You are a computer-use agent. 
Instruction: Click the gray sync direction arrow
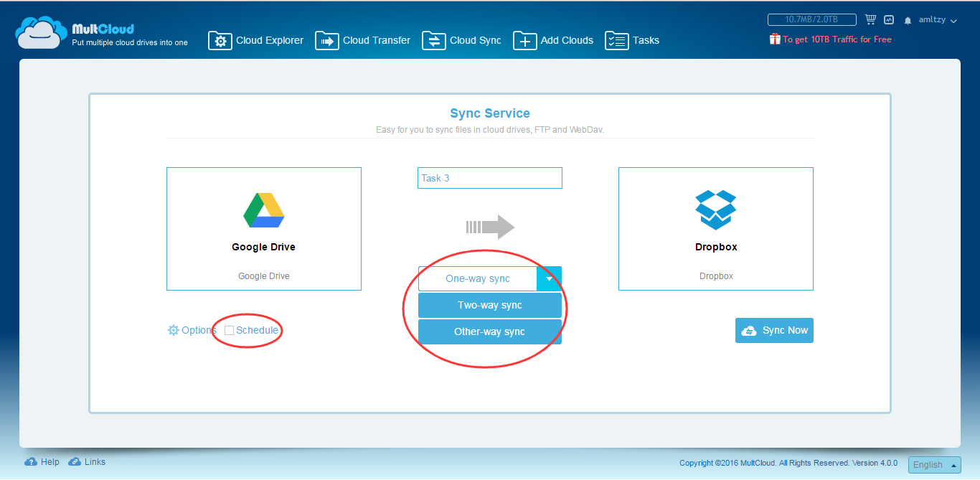[x=490, y=227]
